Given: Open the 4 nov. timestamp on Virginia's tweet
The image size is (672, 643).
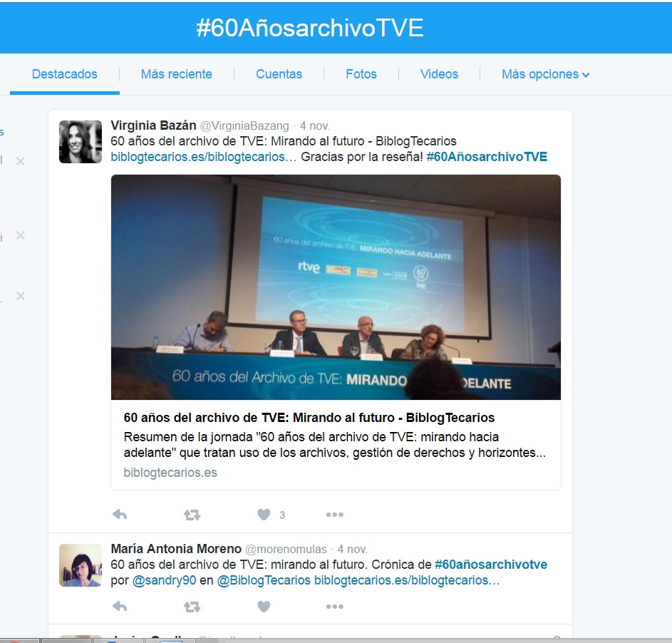Looking at the screenshot, I should click(x=314, y=126).
